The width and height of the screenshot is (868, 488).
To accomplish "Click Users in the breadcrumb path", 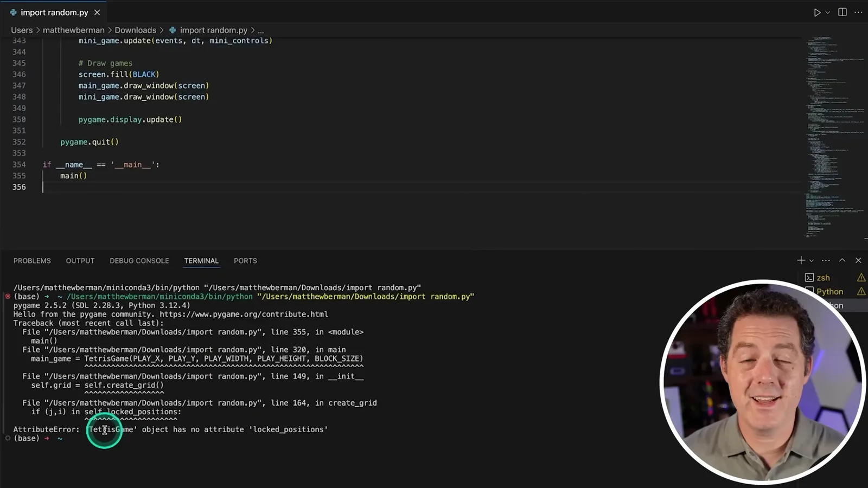I will point(22,30).
